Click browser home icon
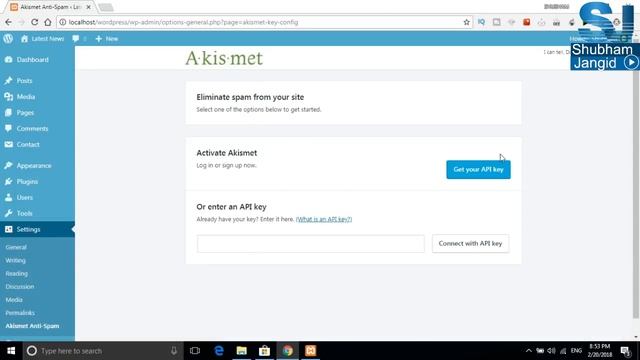Viewport: 640px width, 360px height. (x=48, y=22)
